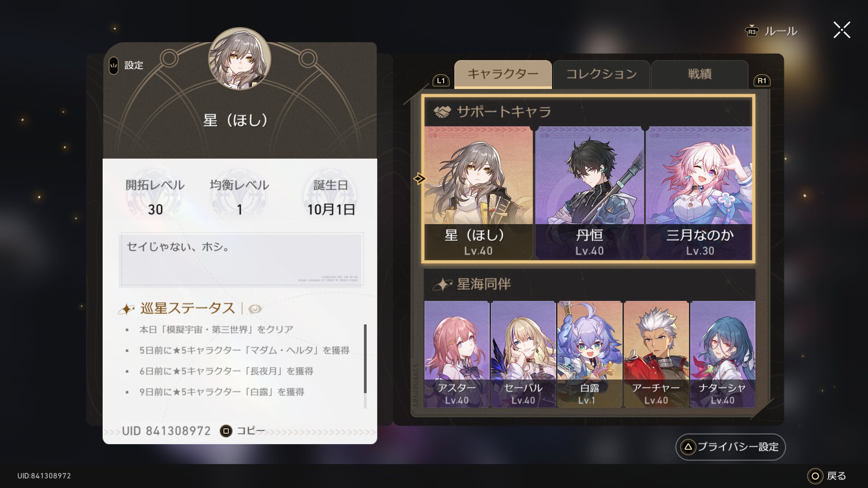Image resolution: width=868 pixels, height=488 pixels.
Task: Switch to the 戦績 tab
Action: (699, 74)
